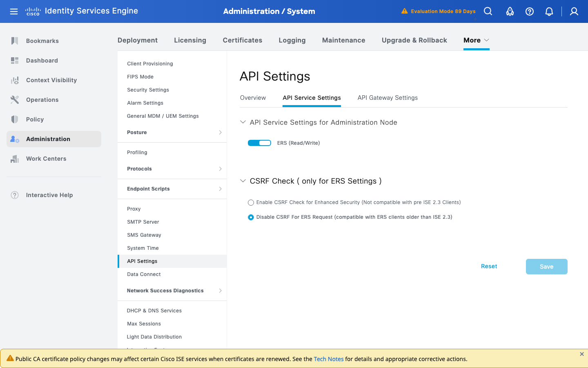588x368 pixels.
Task: Collapse API Service Settings for Administration Node
Action: (243, 122)
